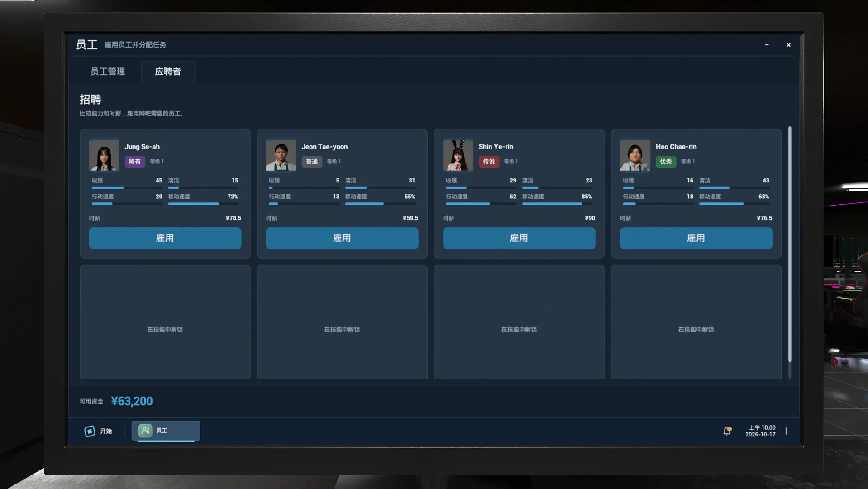This screenshot has height=489, width=868.
Task: Click Shin Ye-rin's ¥90 hourly wage
Action: [590, 218]
